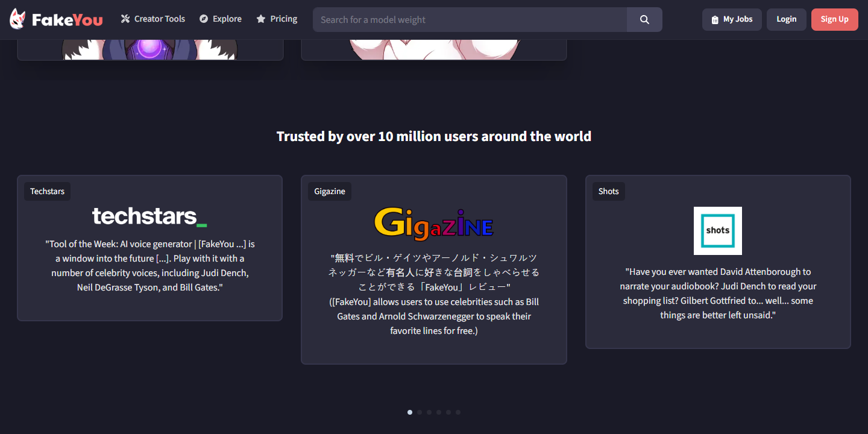
Task: Click the techstars logo image
Action: 149,216
